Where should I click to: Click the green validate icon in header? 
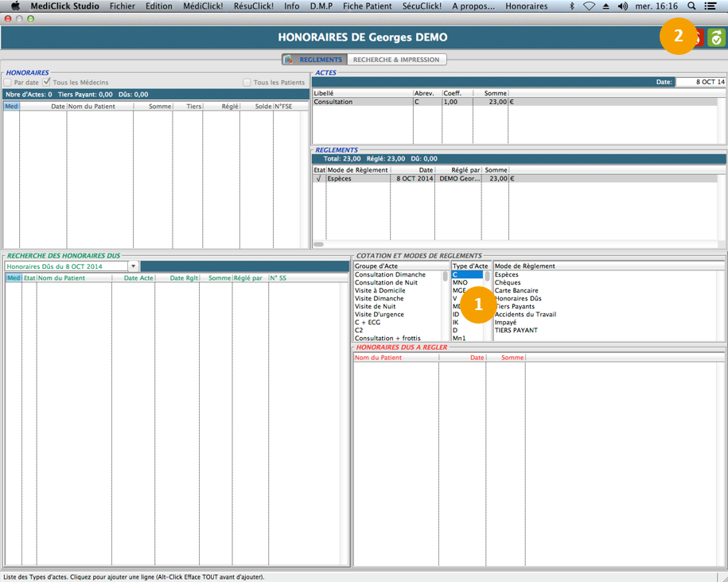716,37
